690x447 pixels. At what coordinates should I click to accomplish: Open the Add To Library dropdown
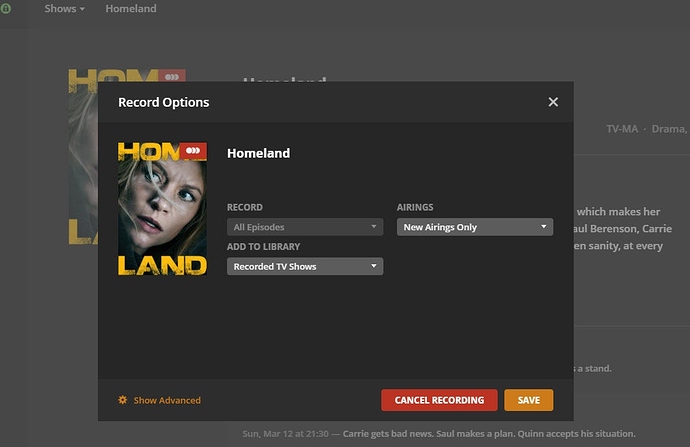(305, 266)
